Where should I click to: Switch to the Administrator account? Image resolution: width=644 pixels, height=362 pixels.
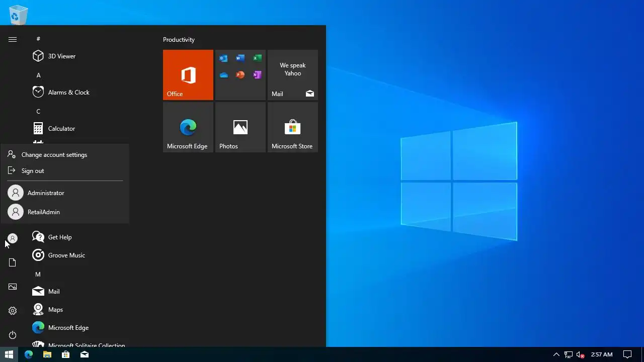click(x=65, y=193)
